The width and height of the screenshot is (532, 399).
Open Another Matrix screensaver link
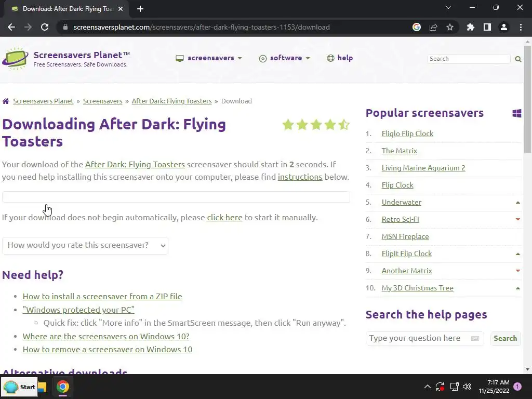(406, 271)
